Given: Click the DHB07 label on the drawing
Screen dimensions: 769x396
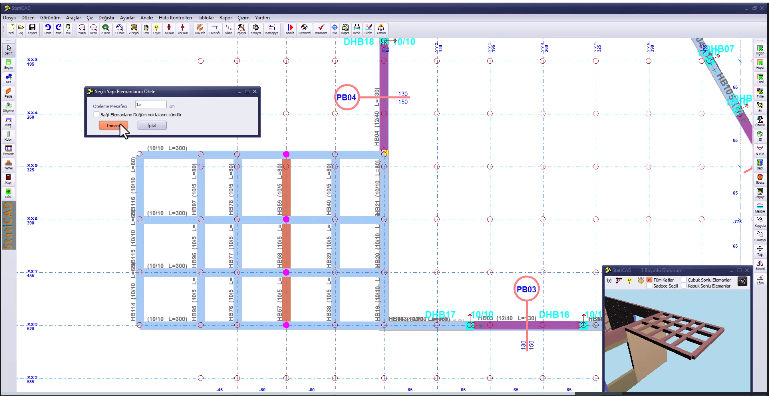Looking at the screenshot, I should point(719,49).
